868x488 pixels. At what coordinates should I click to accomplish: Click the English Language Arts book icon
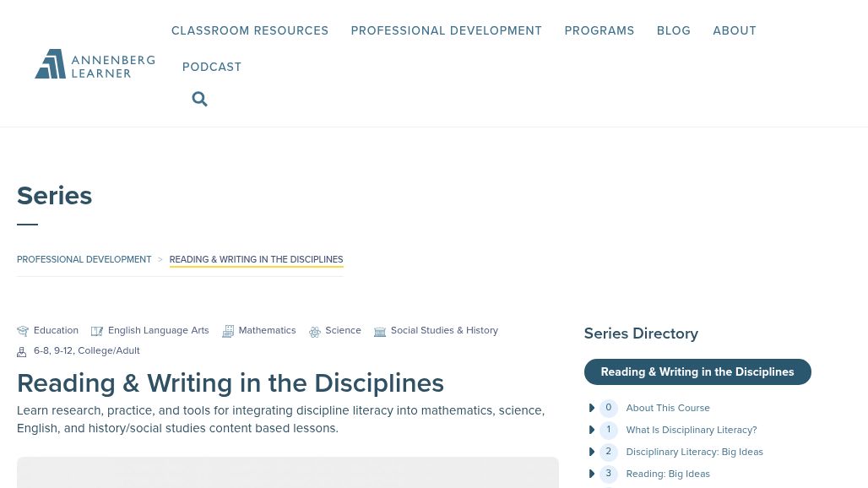point(97,332)
